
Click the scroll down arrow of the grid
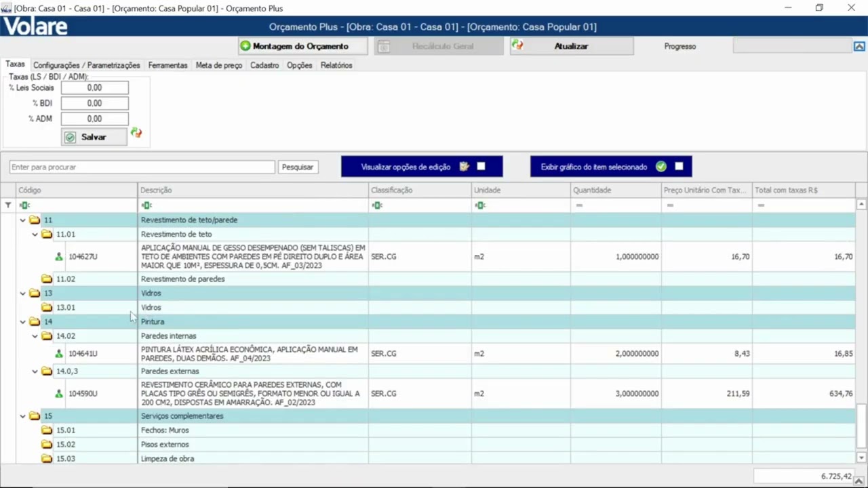click(x=861, y=457)
